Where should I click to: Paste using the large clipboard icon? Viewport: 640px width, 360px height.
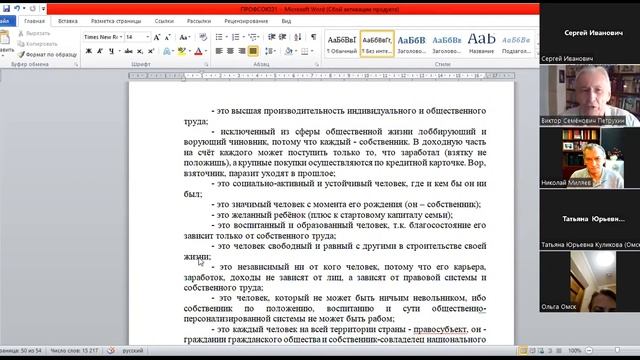click(x=5, y=38)
